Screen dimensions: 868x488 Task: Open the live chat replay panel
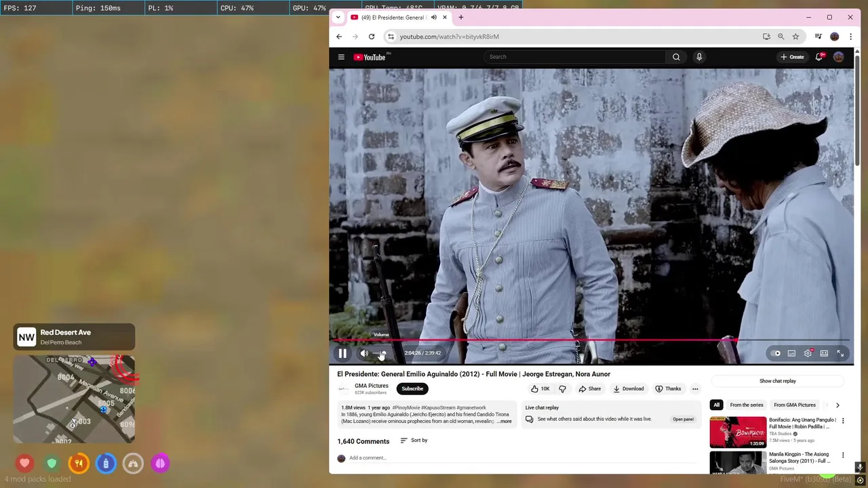[x=683, y=419]
